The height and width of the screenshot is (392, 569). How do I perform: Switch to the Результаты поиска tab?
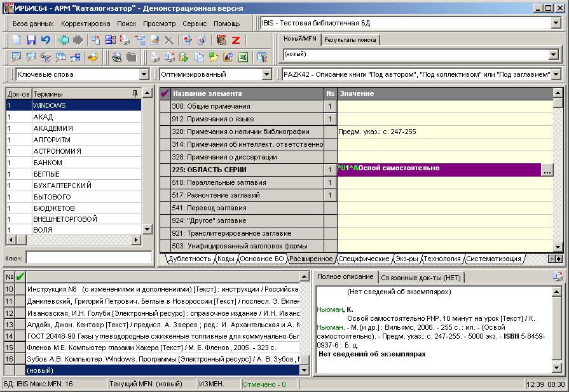point(350,39)
